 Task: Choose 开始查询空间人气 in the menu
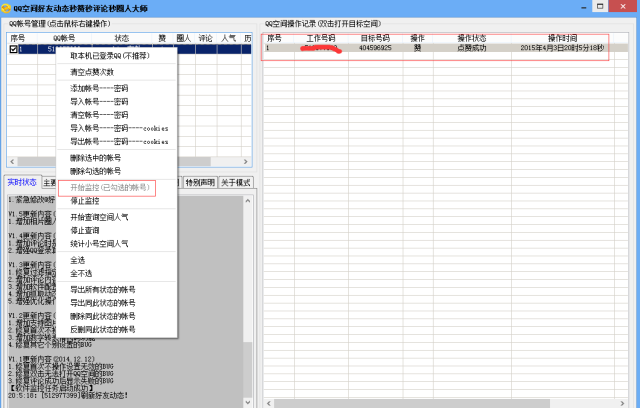pyautogui.click(x=99, y=217)
